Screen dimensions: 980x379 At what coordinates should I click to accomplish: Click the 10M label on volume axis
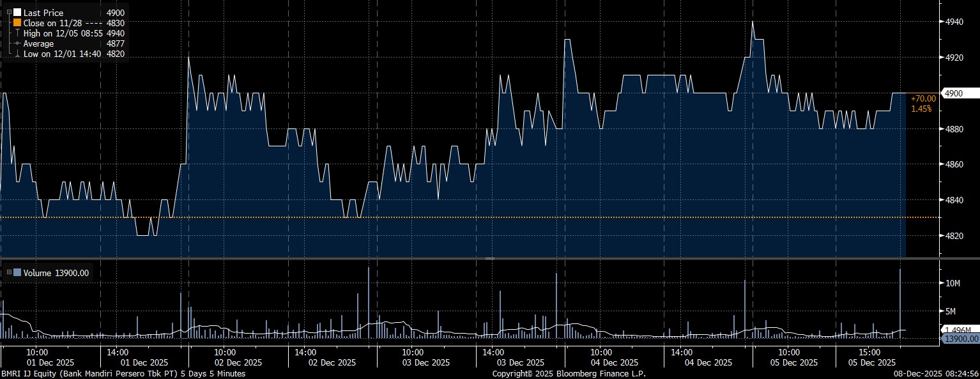[953, 283]
